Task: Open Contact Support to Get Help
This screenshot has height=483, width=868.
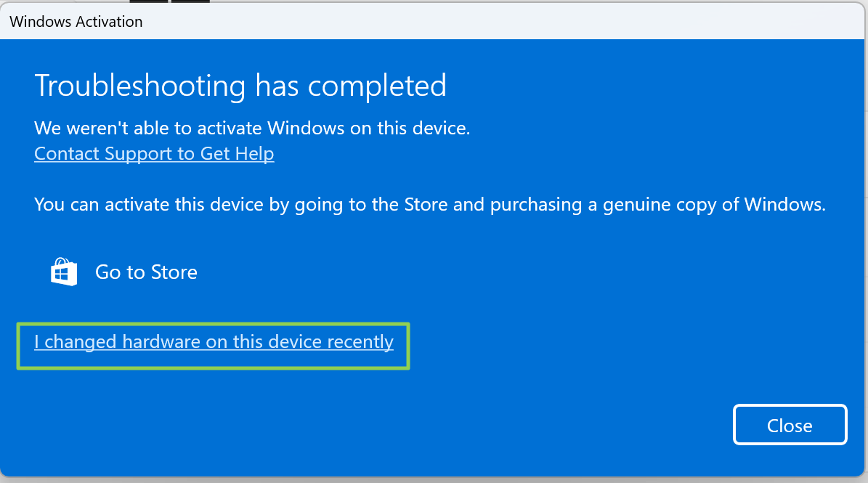Action: pyautogui.click(x=153, y=153)
